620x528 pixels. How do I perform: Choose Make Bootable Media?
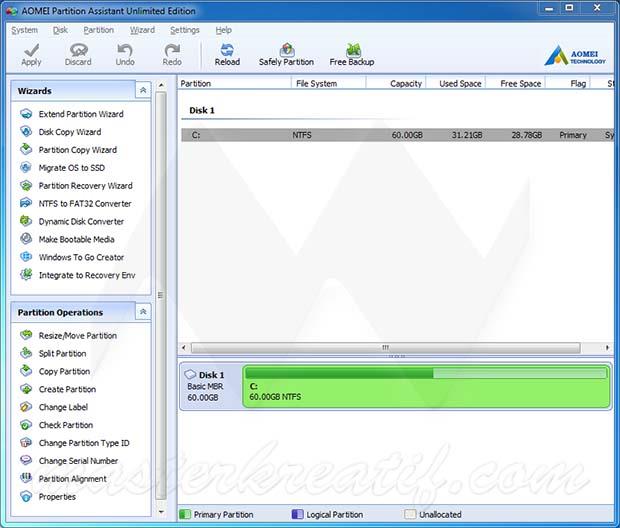[x=76, y=239]
